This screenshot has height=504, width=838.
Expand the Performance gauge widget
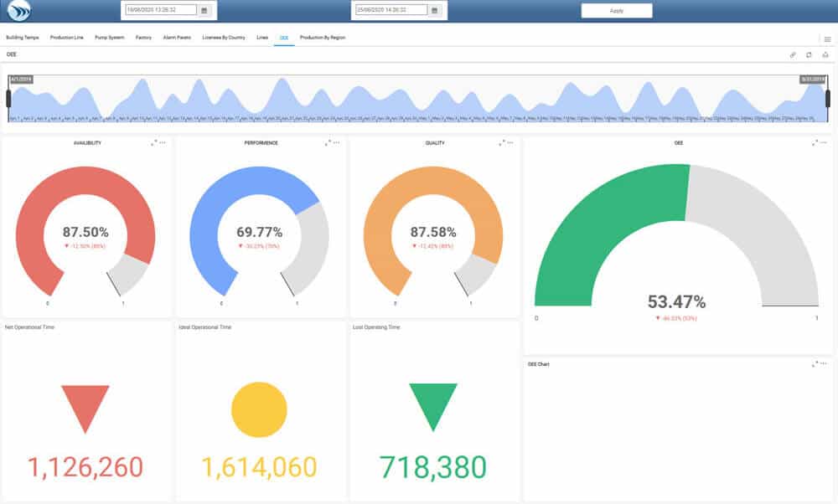point(328,143)
